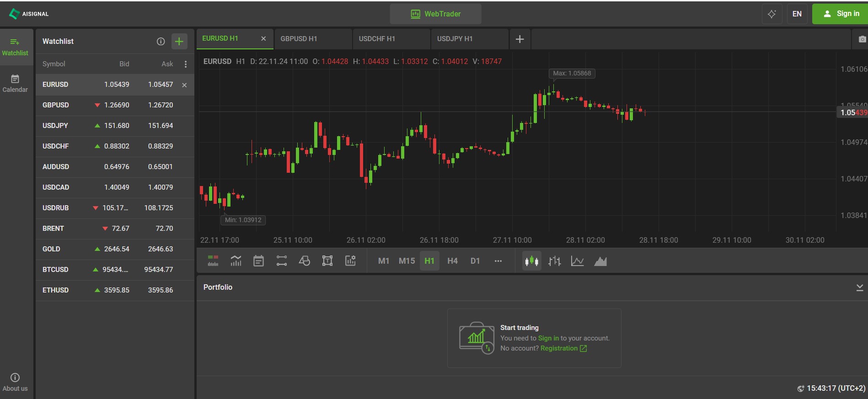The image size is (868, 399).
Task: Select BTCUSD row in watchlist
Action: 115,270
